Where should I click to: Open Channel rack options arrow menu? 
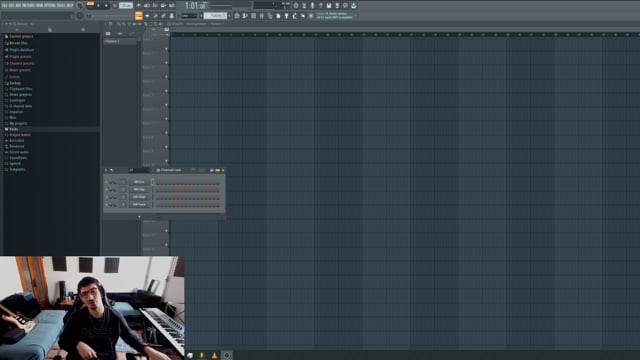coord(106,170)
